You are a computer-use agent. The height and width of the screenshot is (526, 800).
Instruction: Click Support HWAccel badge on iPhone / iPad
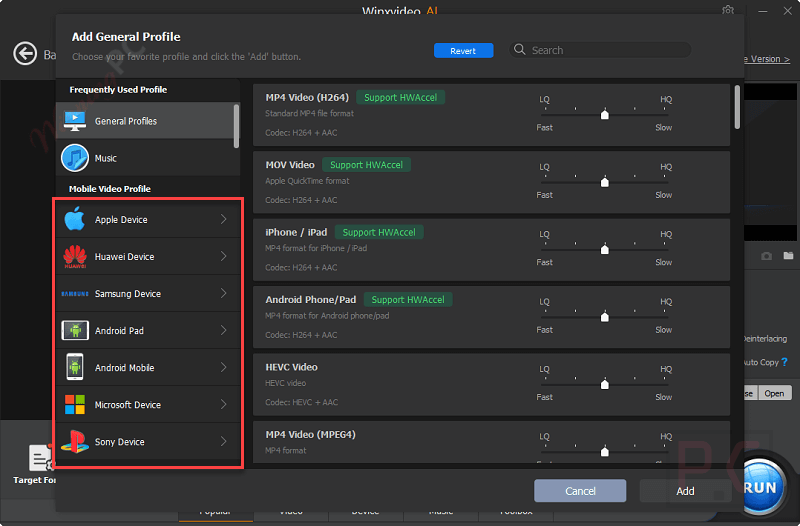tap(379, 232)
